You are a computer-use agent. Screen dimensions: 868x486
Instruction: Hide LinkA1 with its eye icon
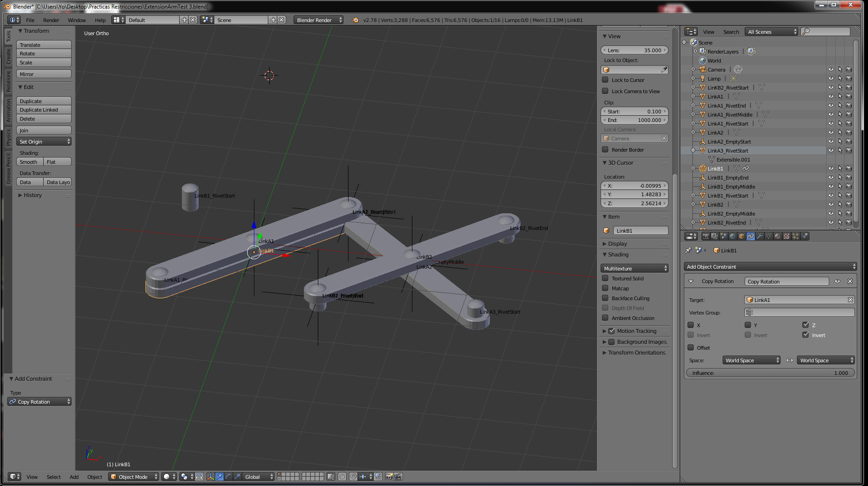[831, 97]
